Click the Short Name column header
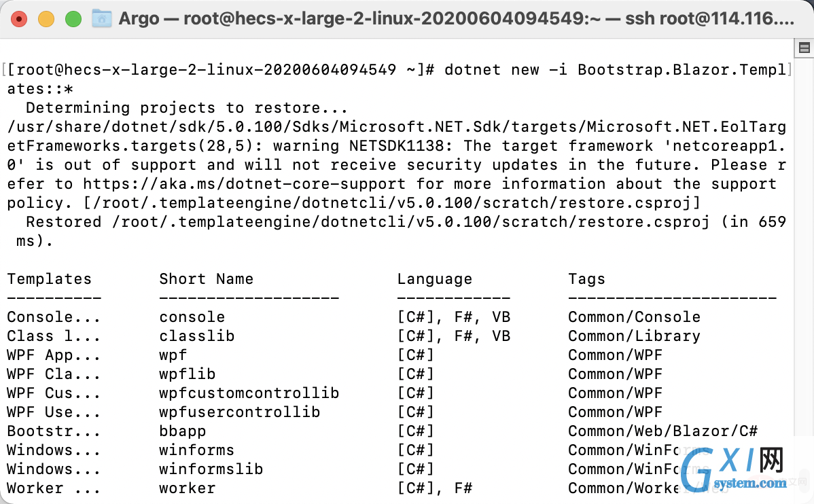 [x=206, y=278]
